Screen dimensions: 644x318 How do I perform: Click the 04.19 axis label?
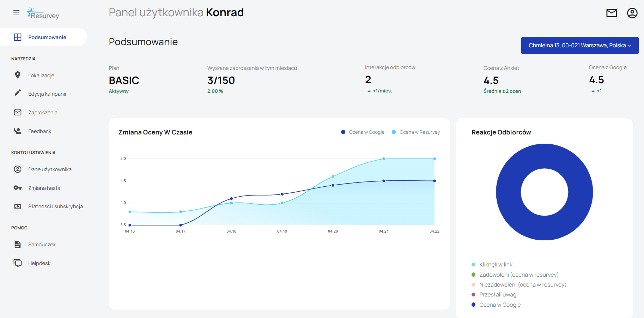point(282,231)
